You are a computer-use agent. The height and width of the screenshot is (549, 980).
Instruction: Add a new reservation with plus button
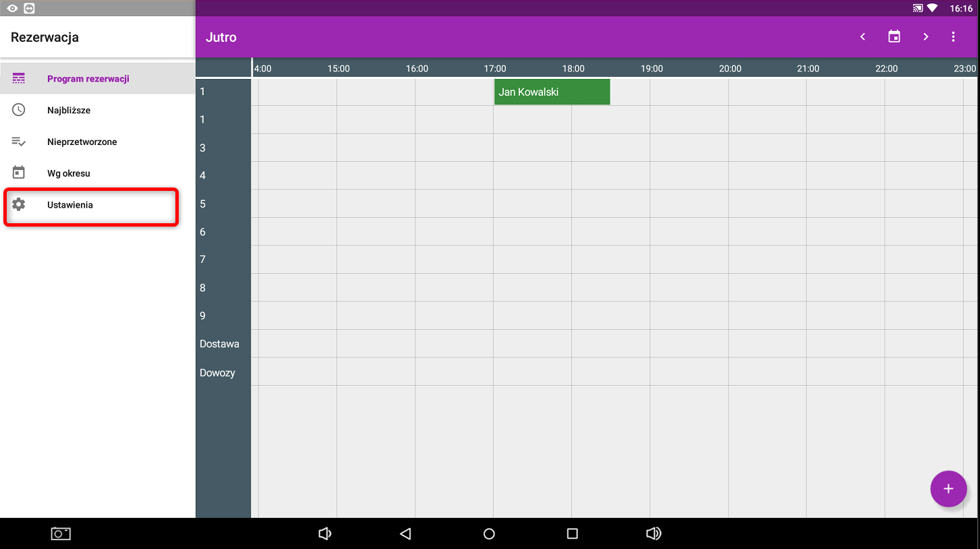click(x=948, y=489)
